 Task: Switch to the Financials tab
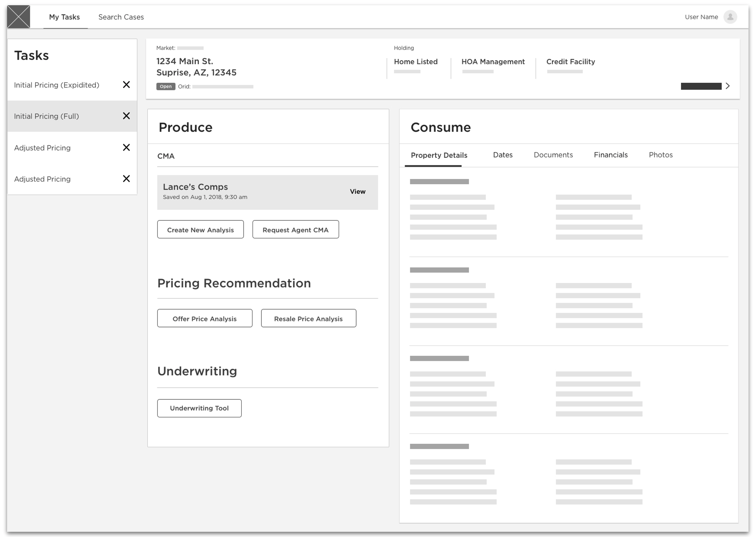pyautogui.click(x=610, y=155)
